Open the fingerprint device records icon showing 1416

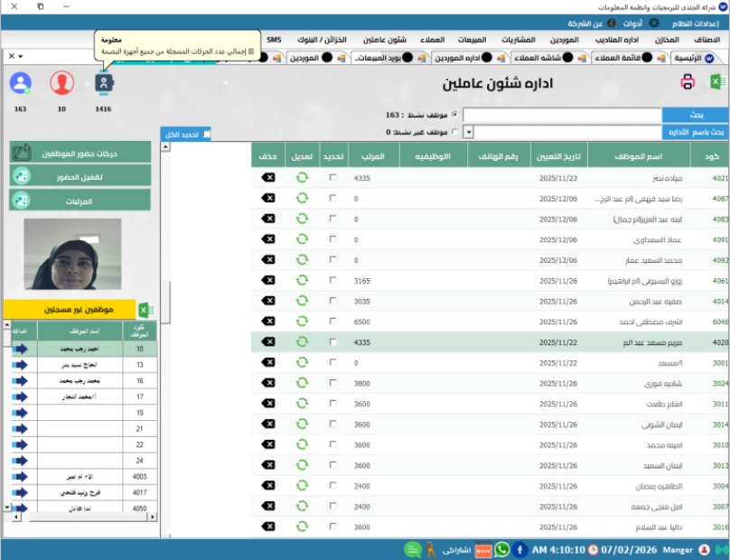pos(105,83)
